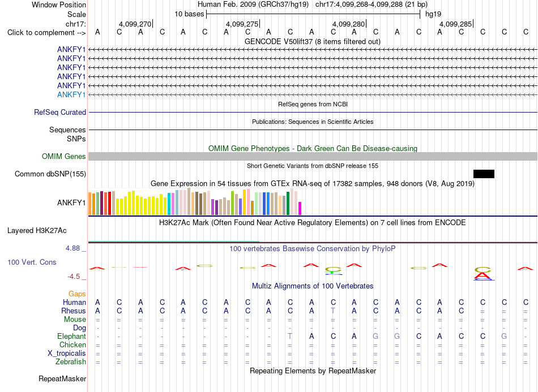Click the 'Mouse' species label
Screen dimensions: 538x392
(75, 320)
